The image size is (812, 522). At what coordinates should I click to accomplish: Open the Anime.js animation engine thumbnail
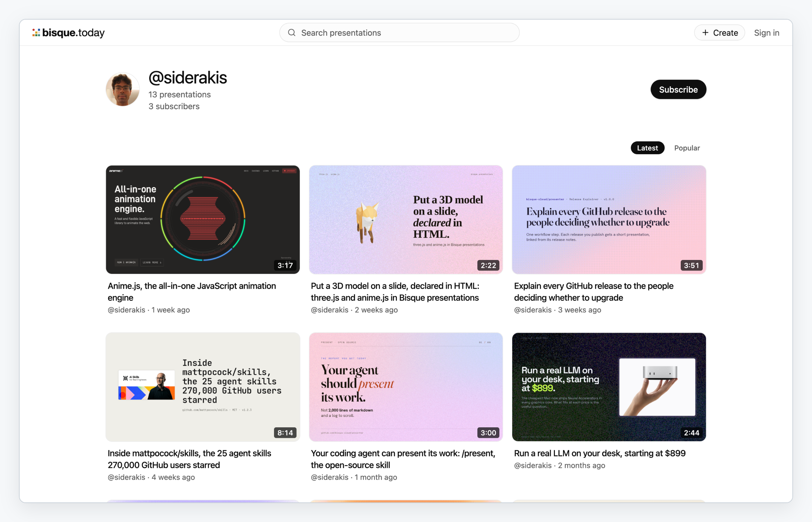(x=203, y=220)
